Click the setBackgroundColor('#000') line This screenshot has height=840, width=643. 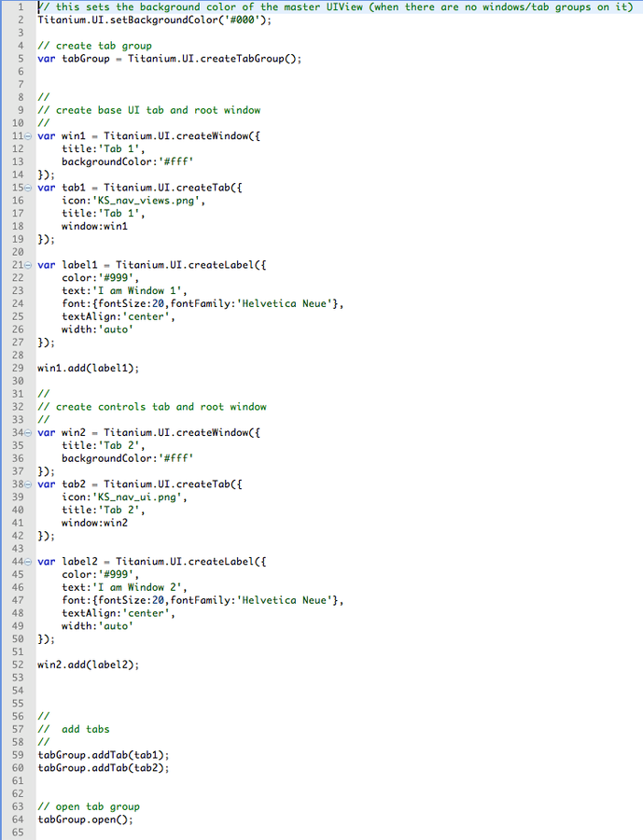click(x=154, y=20)
